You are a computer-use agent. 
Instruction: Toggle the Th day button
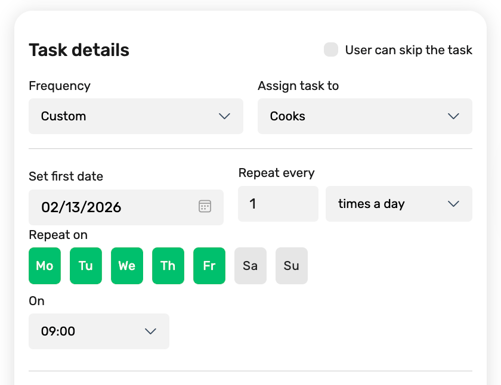coord(168,266)
